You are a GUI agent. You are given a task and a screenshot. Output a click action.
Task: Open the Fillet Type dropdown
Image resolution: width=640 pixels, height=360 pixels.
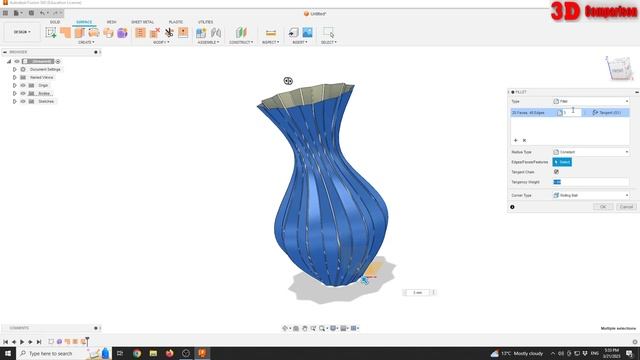point(591,101)
